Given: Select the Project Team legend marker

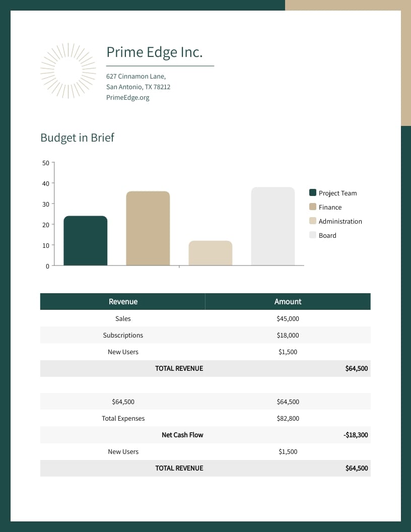Looking at the screenshot, I should coord(313,192).
